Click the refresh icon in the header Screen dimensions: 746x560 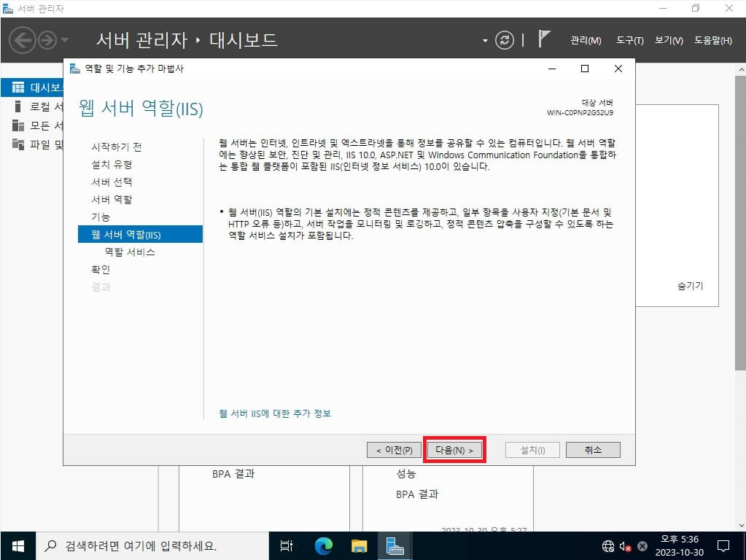point(505,40)
